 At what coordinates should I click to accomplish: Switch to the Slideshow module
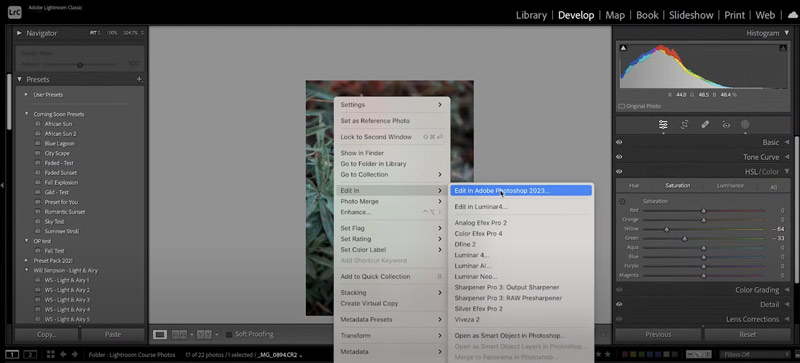(691, 15)
